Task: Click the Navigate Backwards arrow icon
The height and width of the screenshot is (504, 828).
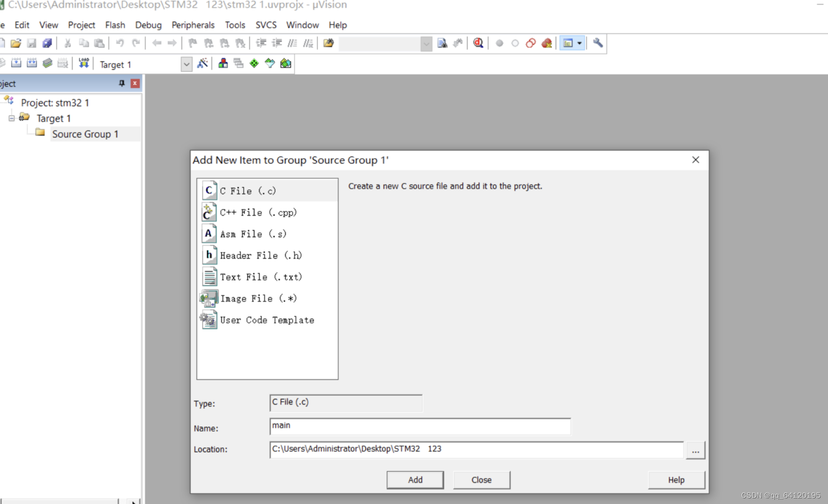Action: coord(157,43)
